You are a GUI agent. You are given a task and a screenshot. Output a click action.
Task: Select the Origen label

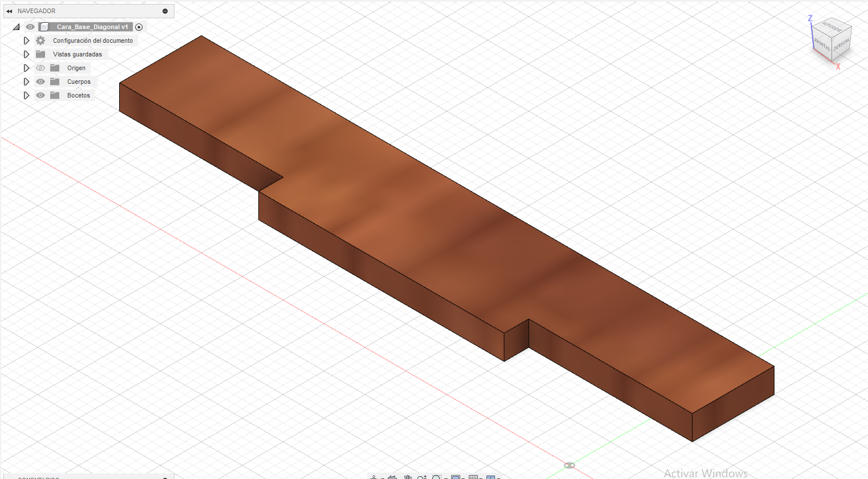pyautogui.click(x=76, y=68)
